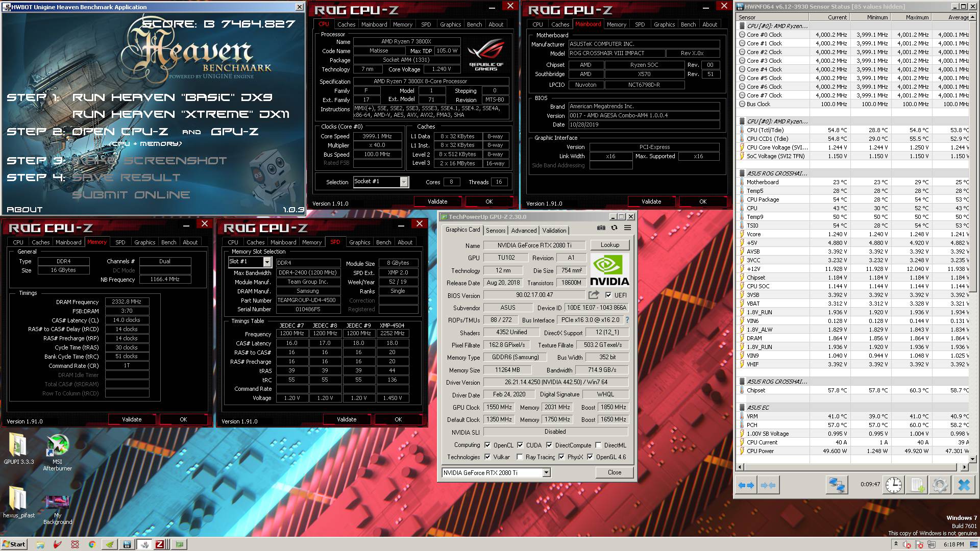Open the Slot #1 memory slot dropdown
The image size is (980, 551).
tap(250, 262)
